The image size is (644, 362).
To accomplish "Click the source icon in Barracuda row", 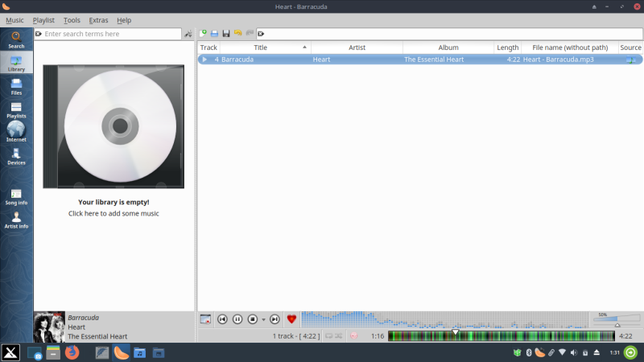I will point(630,60).
